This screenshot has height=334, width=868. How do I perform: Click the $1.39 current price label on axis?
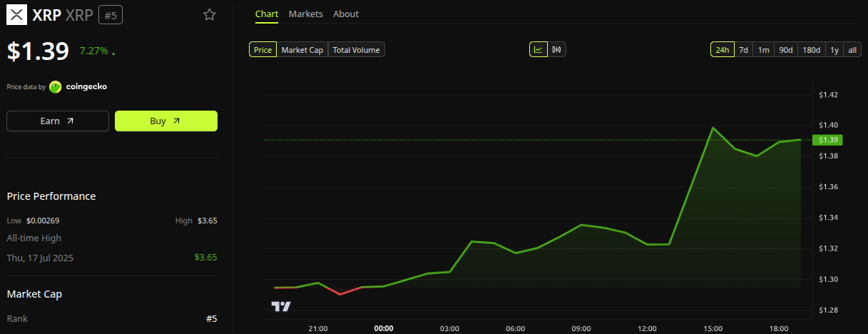829,140
